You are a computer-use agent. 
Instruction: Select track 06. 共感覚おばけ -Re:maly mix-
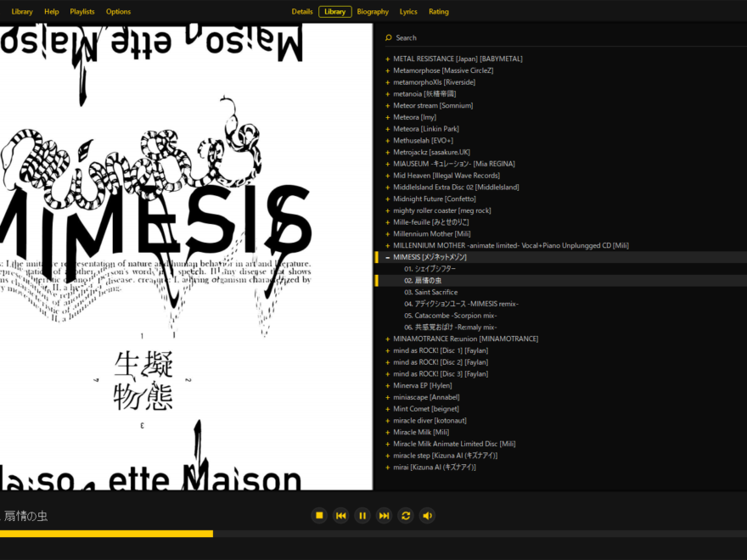coord(451,328)
